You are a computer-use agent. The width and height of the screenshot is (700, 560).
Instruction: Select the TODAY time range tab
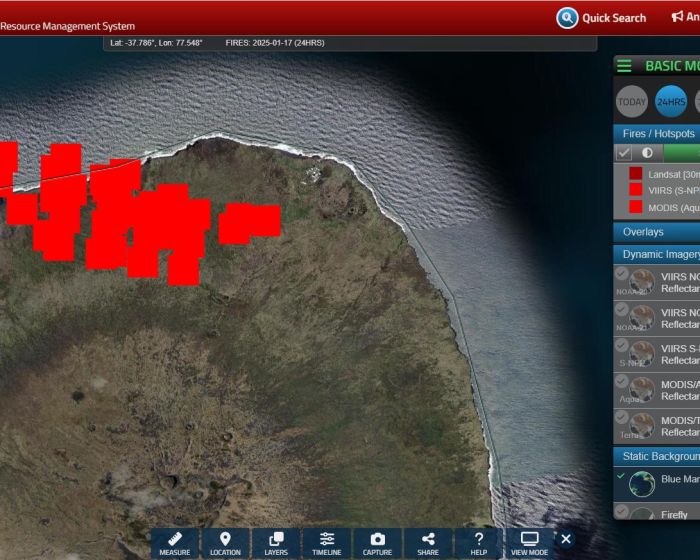[632, 101]
